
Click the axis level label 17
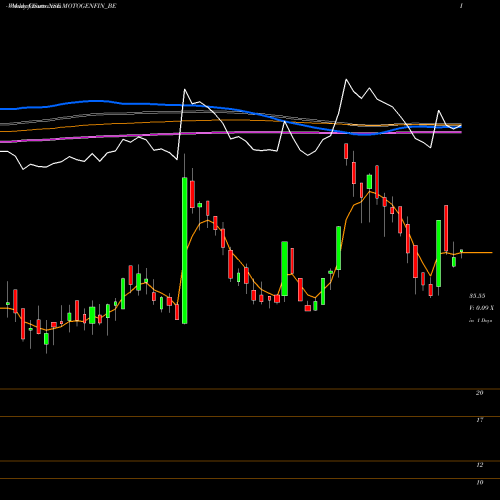coord(479,420)
